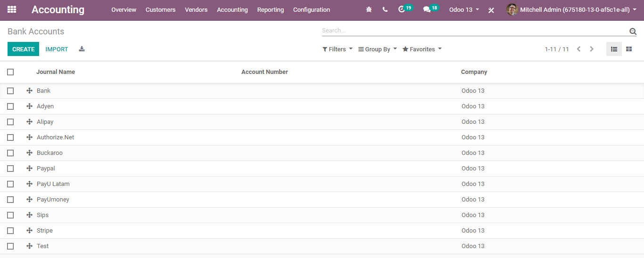Open the Reporting menu
The image size is (644, 258).
(271, 9)
